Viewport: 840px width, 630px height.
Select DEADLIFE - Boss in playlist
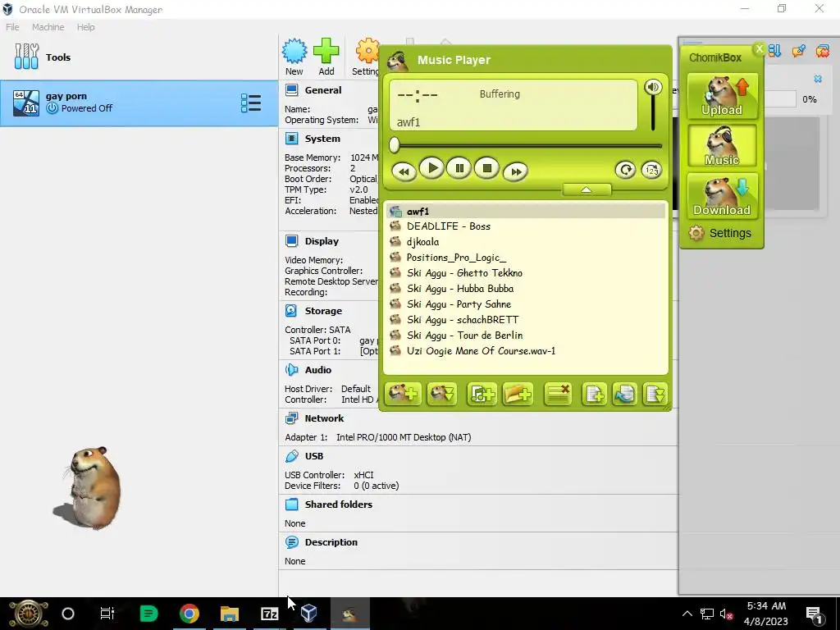tap(526, 226)
